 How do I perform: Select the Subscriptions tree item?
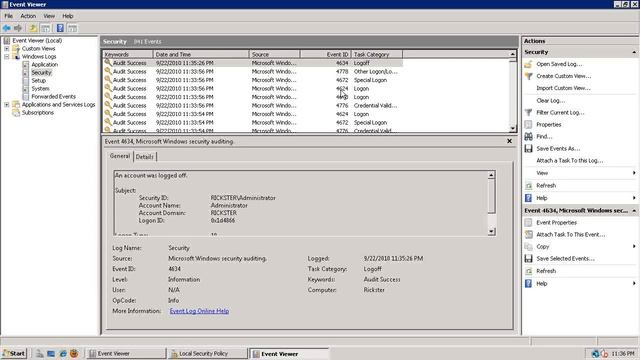coord(38,113)
